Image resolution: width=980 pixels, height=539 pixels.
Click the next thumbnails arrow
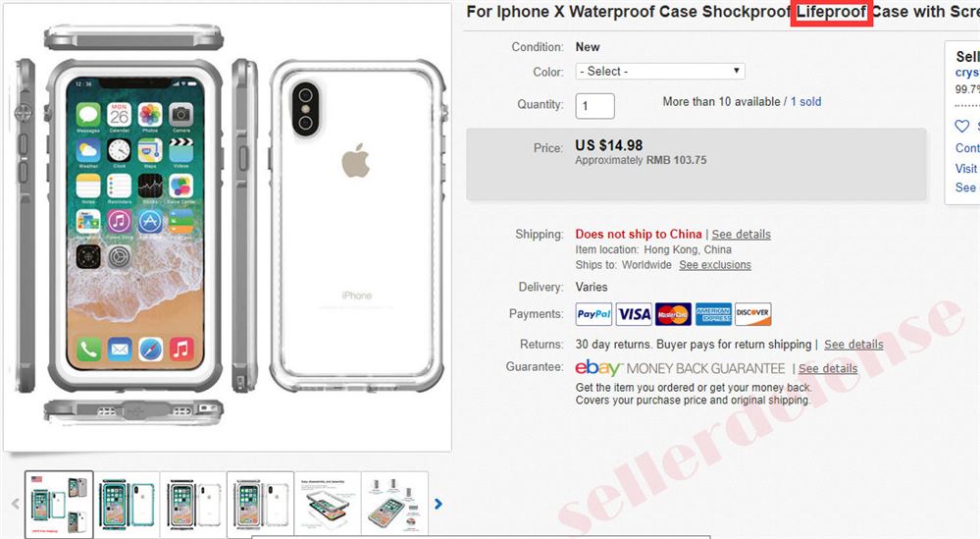(x=438, y=504)
